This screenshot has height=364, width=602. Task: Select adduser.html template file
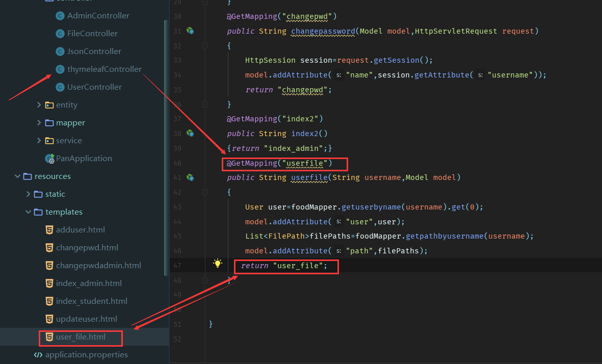(x=80, y=230)
